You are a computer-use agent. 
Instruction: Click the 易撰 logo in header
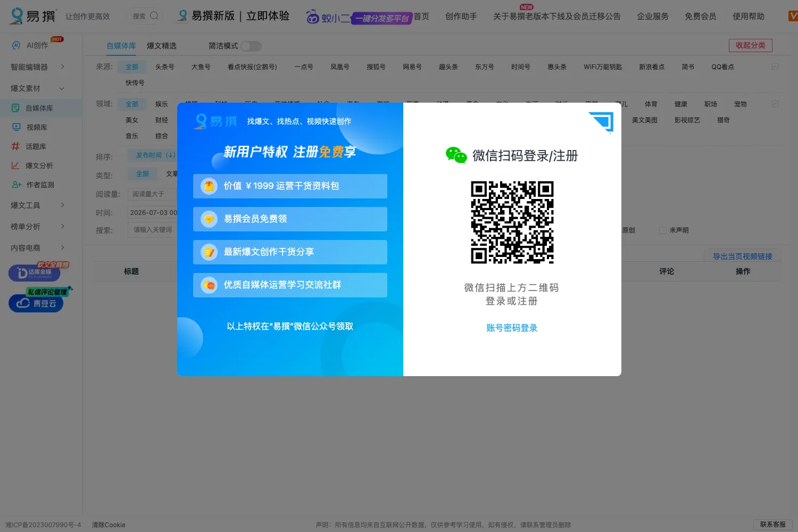(x=33, y=16)
